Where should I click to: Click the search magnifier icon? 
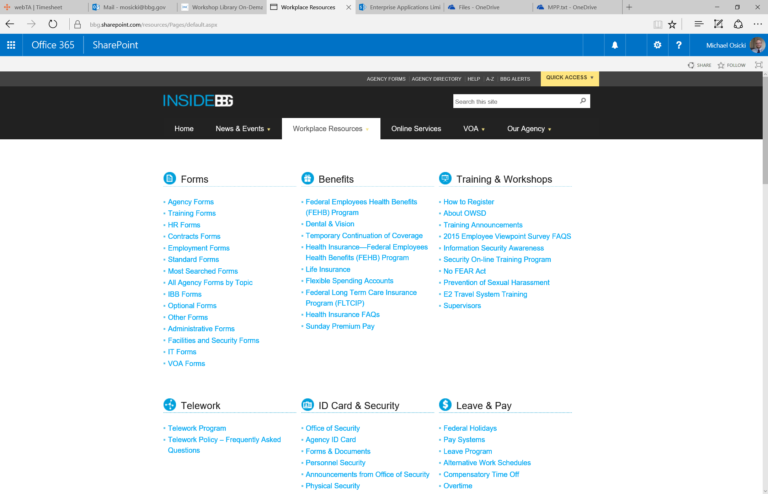click(583, 101)
